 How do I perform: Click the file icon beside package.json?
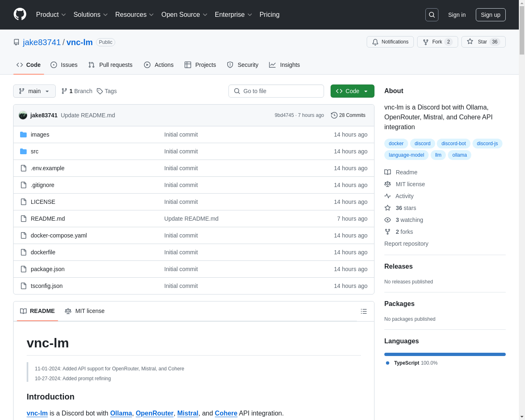pyautogui.click(x=23, y=269)
